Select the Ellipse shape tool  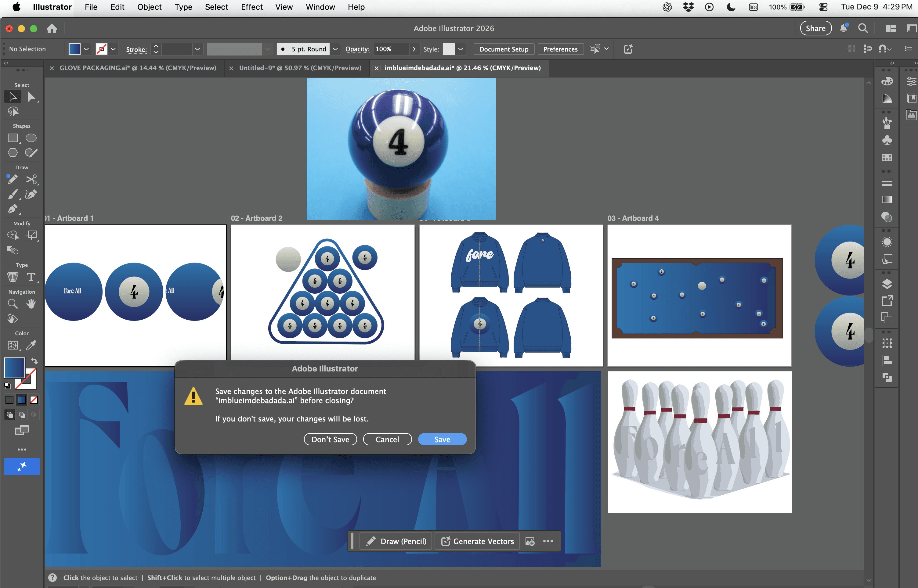(x=31, y=138)
